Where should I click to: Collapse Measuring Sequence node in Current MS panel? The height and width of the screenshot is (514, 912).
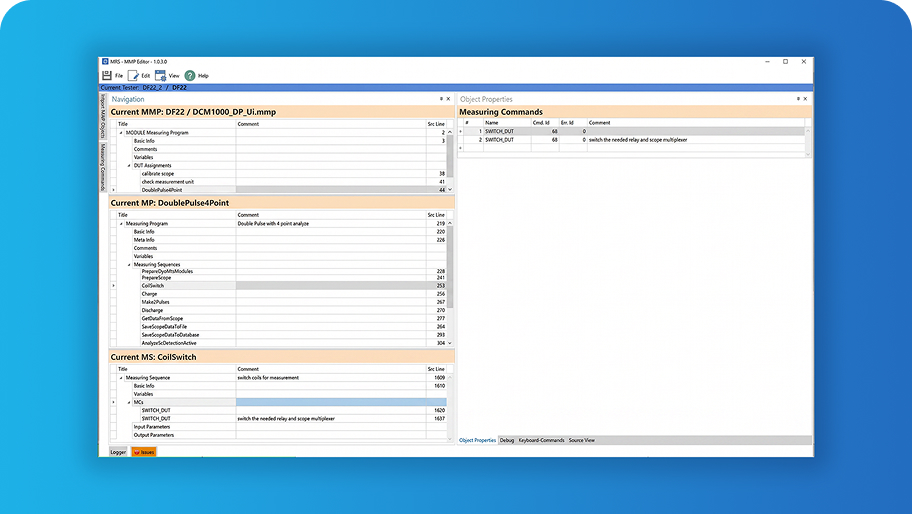(x=122, y=377)
